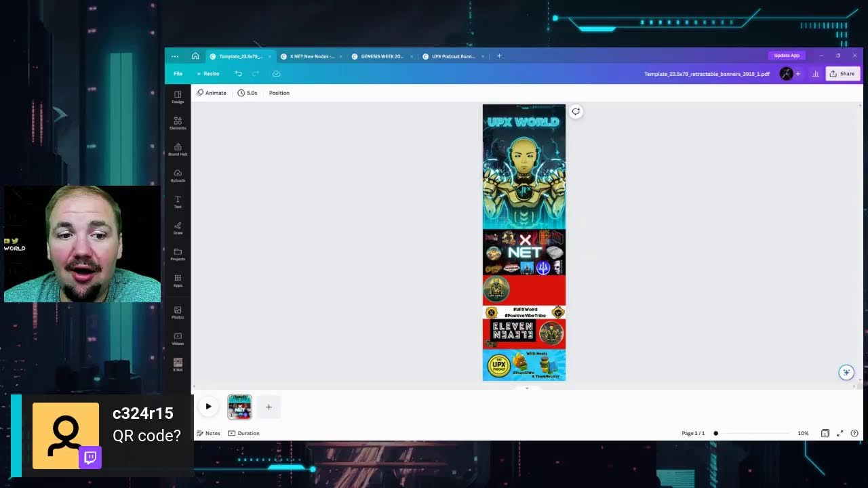The width and height of the screenshot is (868, 488).
Task: Open the Photos panel
Action: coord(178,312)
